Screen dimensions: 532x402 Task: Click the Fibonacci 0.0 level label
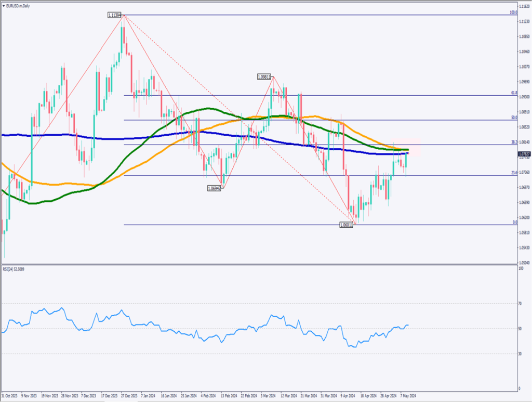514,222
